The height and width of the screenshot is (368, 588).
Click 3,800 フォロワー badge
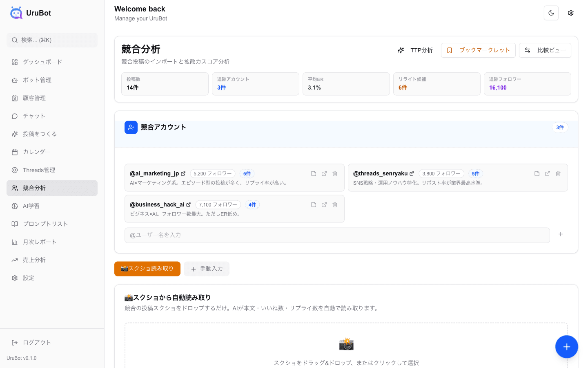pos(441,174)
